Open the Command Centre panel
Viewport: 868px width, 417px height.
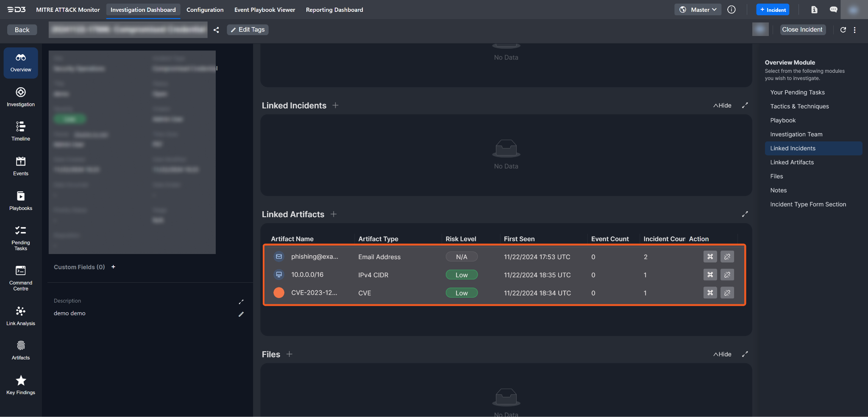(21, 278)
